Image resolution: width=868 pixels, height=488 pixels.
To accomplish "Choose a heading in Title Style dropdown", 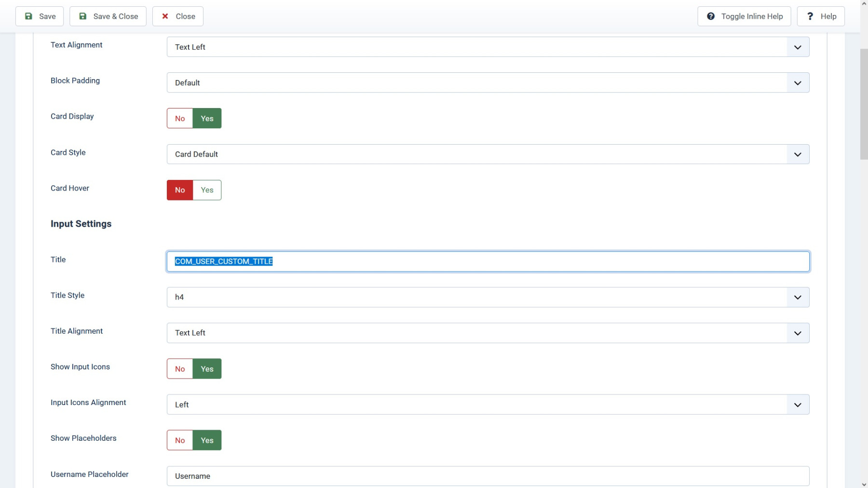I will [488, 298].
